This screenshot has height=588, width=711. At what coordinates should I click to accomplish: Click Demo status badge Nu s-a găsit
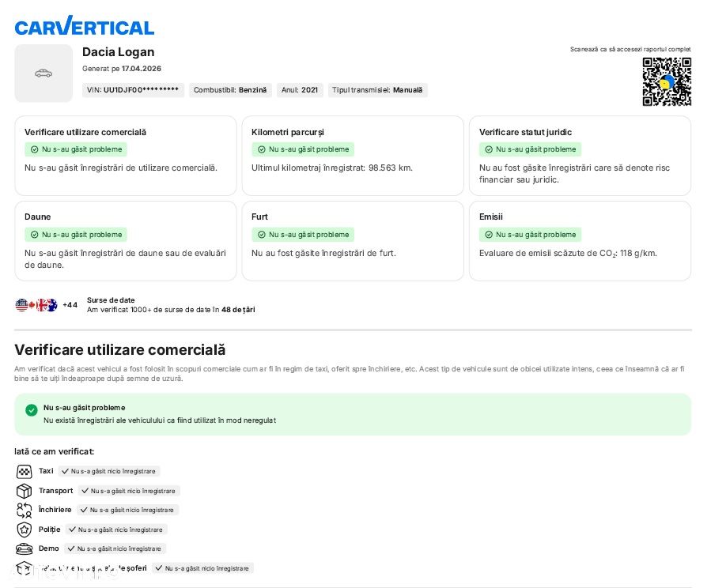pyautogui.click(x=115, y=548)
